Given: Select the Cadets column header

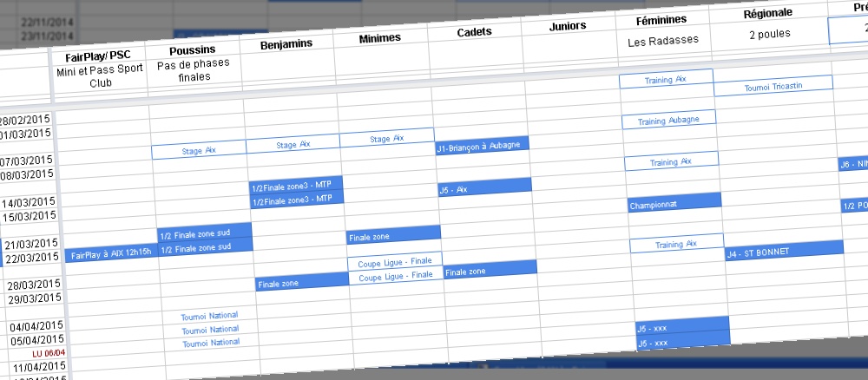Looking at the screenshot, I should pyautogui.click(x=475, y=32).
